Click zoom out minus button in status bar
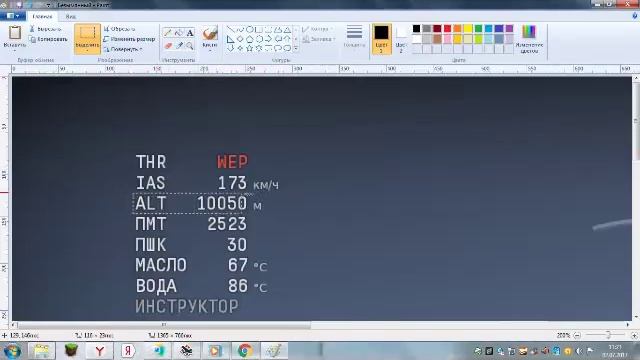 [577, 336]
